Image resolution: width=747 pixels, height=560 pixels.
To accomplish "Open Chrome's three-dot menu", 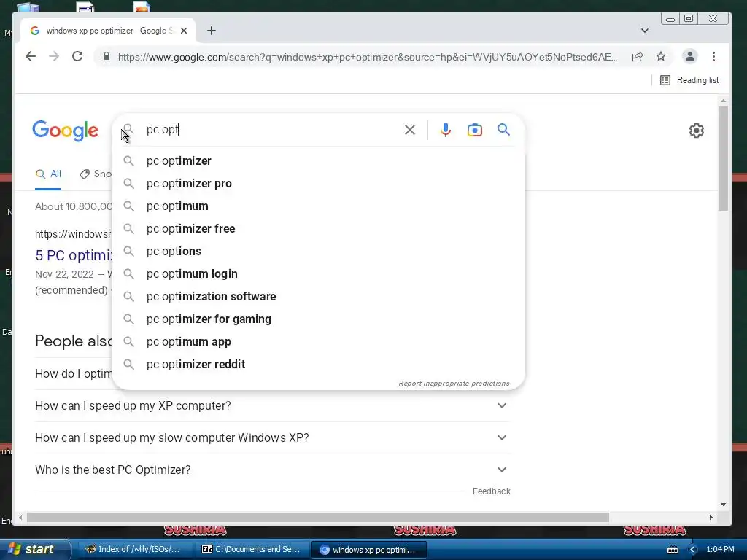I will 713,57.
